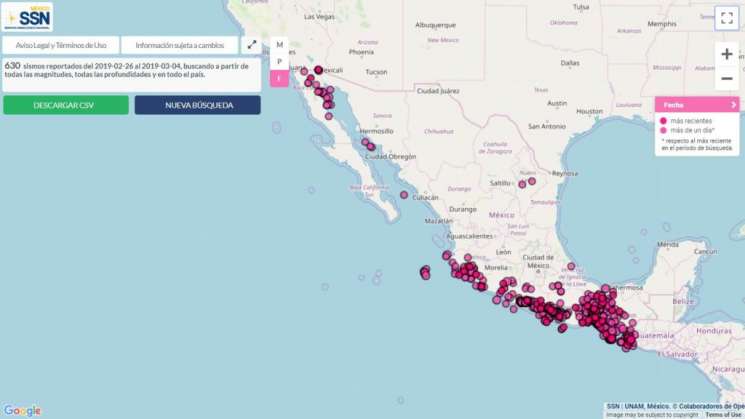Click the 'Fecha' legend title
This screenshot has width=745, height=419.
pyautogui.click(x=673, y=105)
